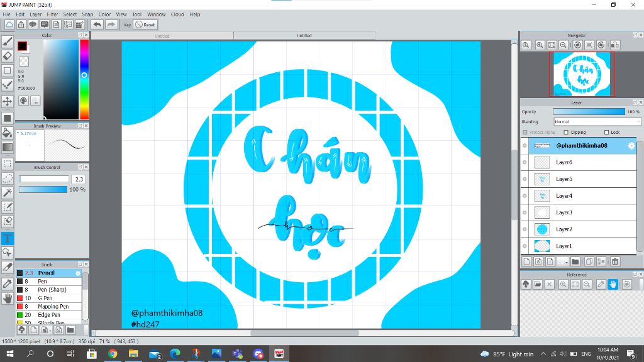Enable the Lock checkbox
Viewport: 644px width, 362px height.
tap(607, 132)
